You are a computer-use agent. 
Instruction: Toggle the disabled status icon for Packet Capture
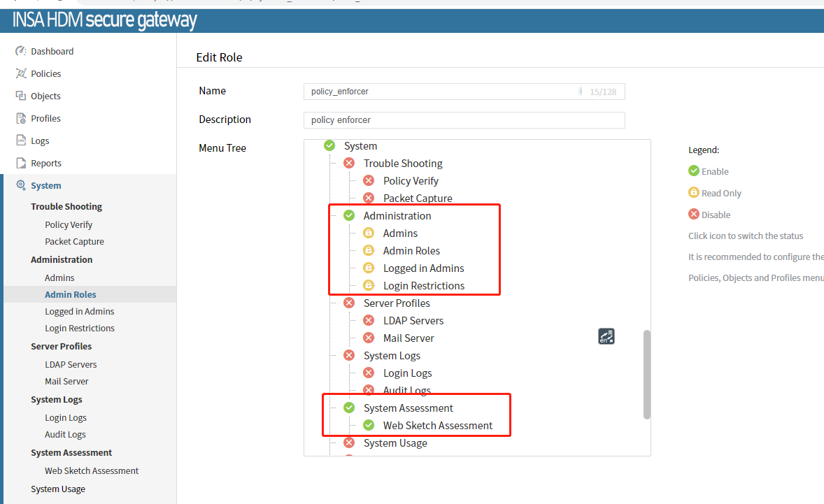click(x=369, y=198)
